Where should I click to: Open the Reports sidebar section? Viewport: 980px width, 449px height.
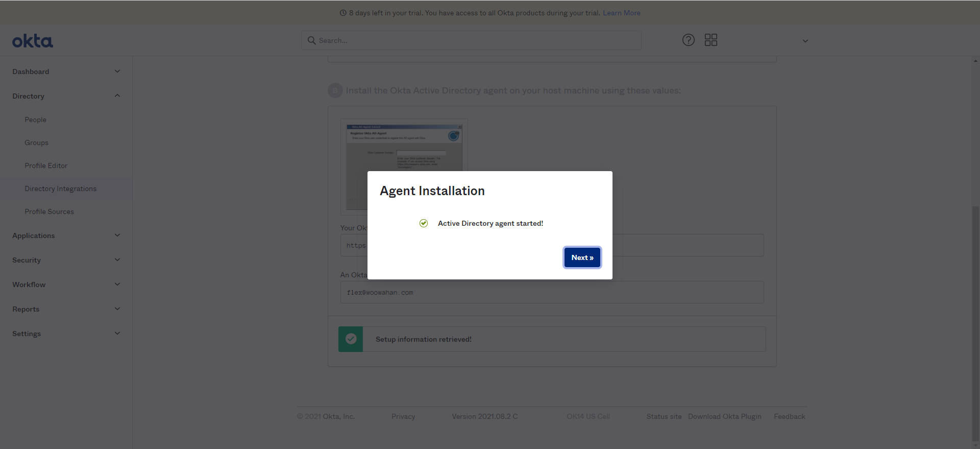(x=26, y=309)
